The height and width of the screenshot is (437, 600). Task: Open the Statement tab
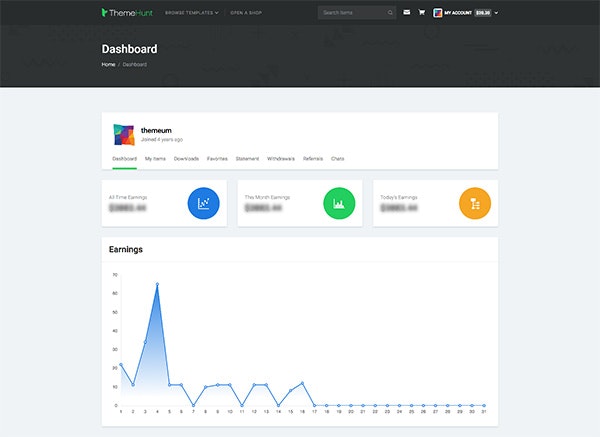tap(247, 158)
